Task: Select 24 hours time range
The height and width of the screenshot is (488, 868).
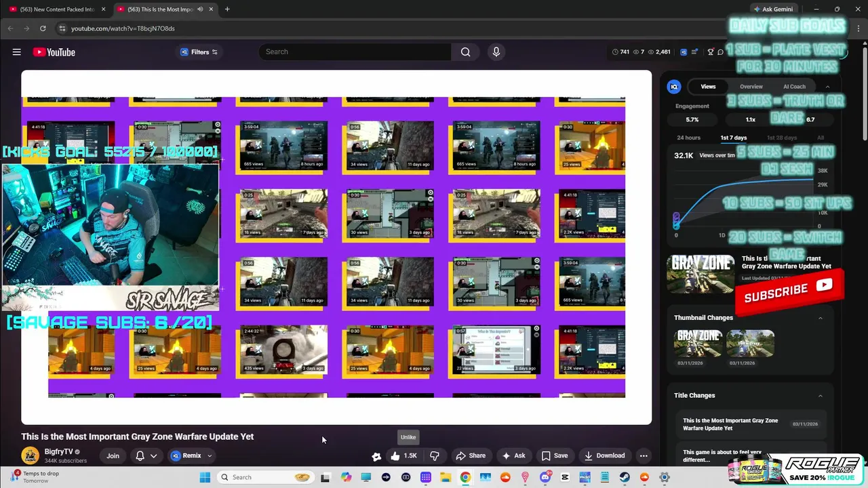Action: [x=688, y=138]
